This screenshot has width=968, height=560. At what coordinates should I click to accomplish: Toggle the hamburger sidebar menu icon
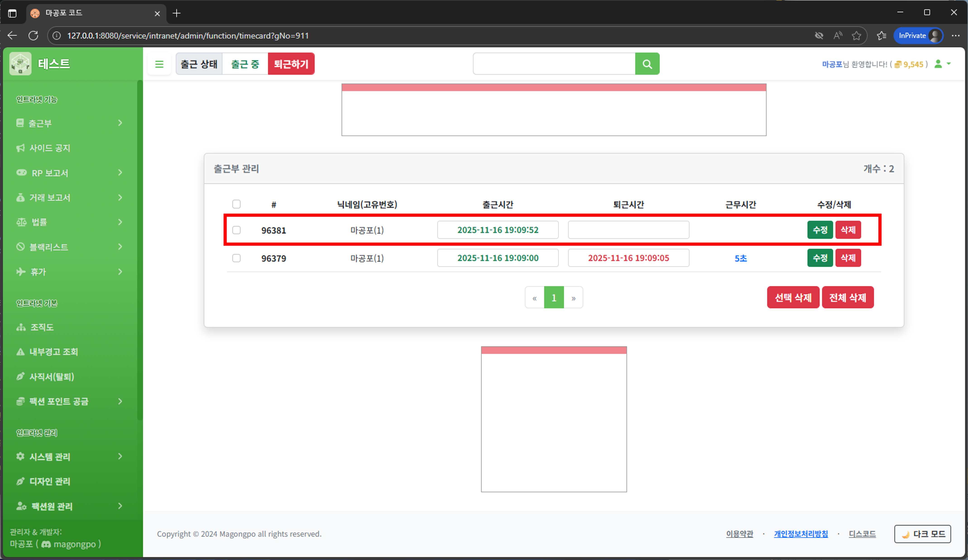point(159,64)
